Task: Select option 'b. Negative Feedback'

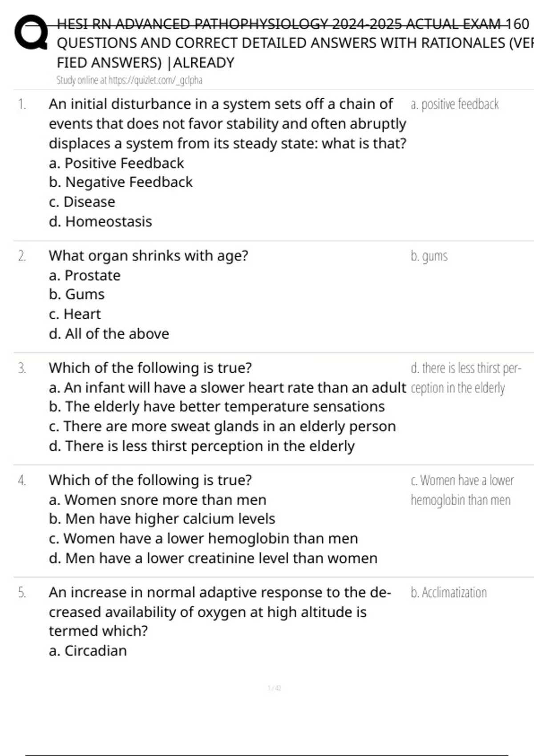Action: 121,182
